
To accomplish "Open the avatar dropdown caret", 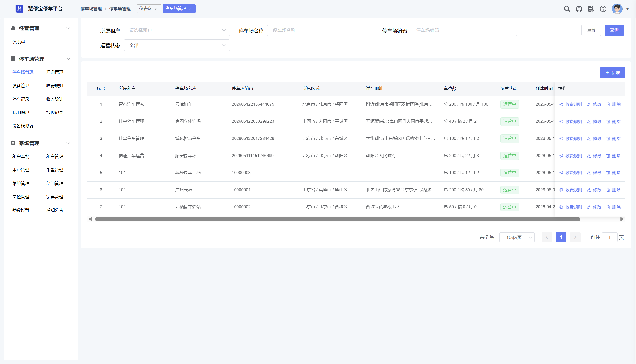I will coord(627,9).
